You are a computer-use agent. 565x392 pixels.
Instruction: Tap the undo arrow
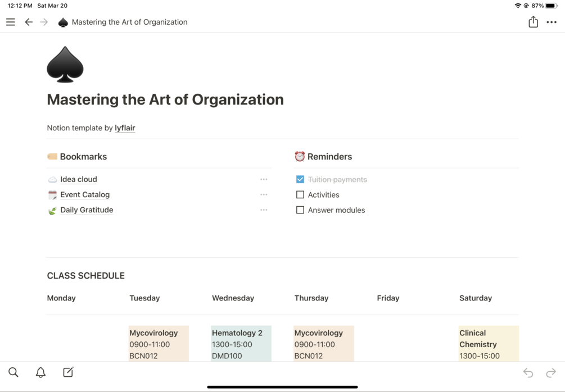(528, 373)
